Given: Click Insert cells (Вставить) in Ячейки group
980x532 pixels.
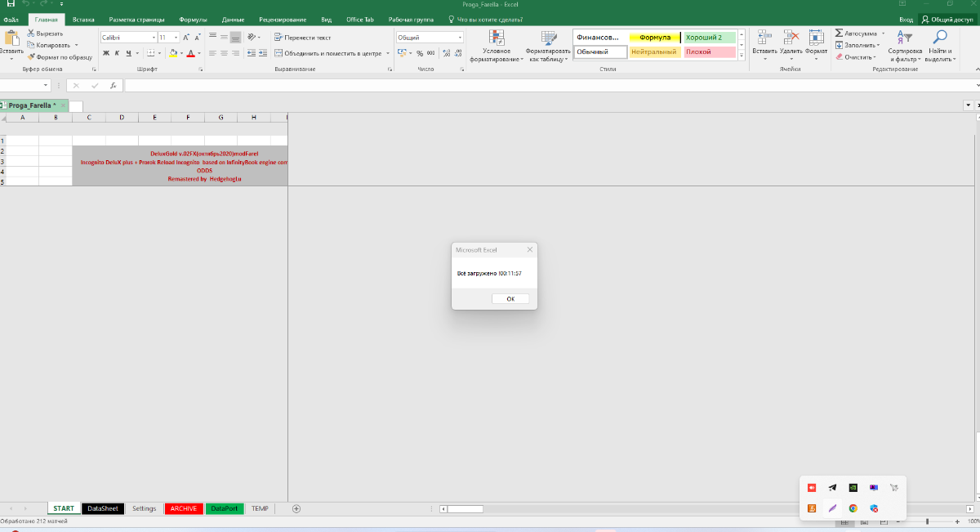Looking at the screenshot, I should tap(764, 43).
